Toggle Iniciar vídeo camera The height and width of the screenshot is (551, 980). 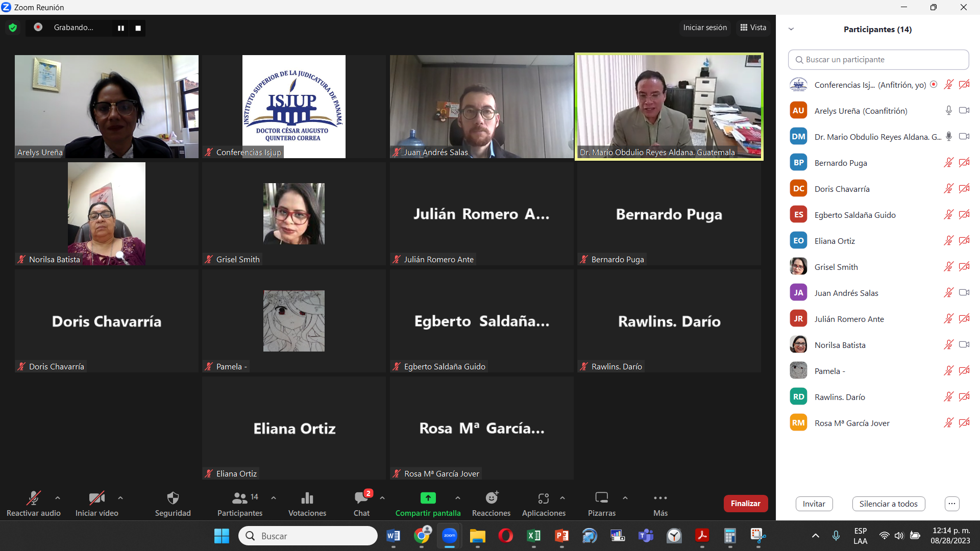pos(97,504)
